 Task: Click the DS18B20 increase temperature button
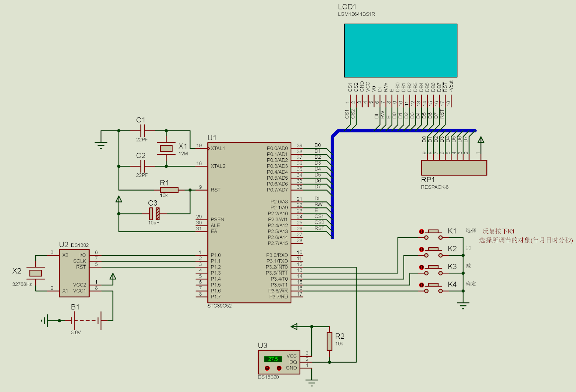[279, 368]
